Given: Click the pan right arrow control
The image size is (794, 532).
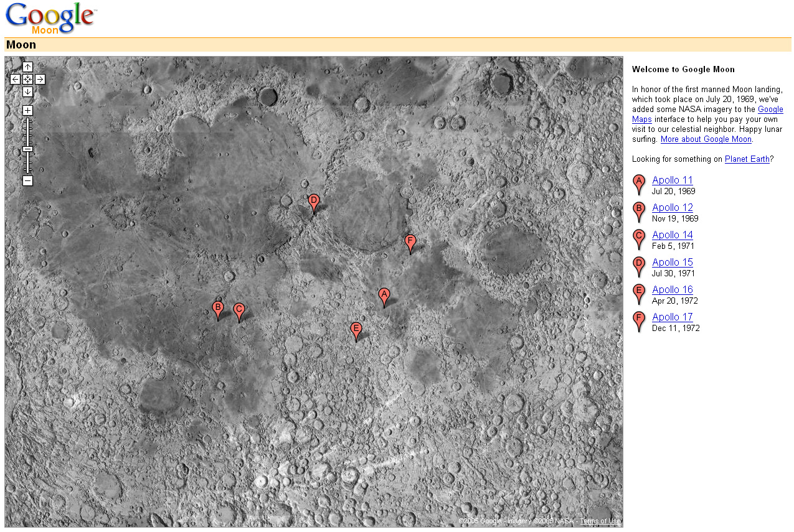Looking at the screenshot, I should pyautogui.click(x=40, y=79).
